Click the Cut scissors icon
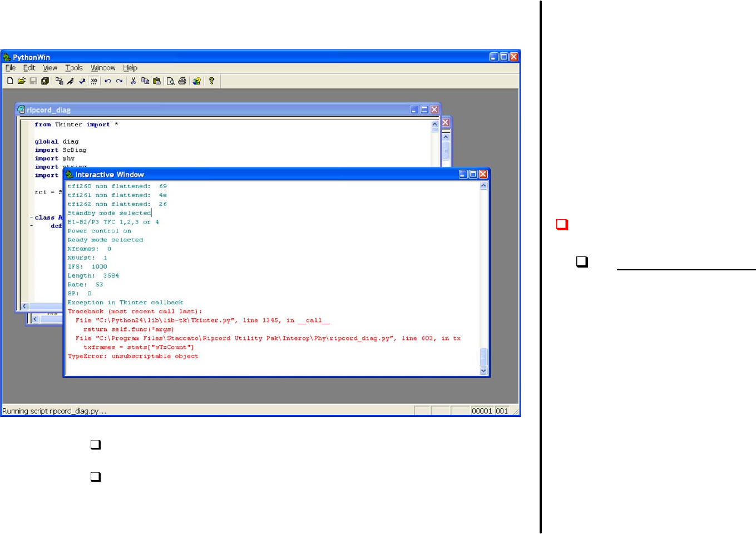 (x=134, y=81)
